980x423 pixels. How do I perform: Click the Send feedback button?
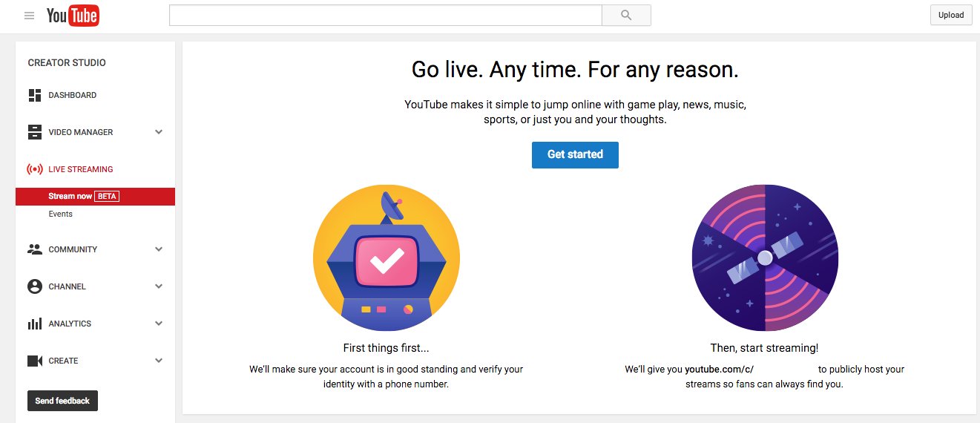pos(62,401)
